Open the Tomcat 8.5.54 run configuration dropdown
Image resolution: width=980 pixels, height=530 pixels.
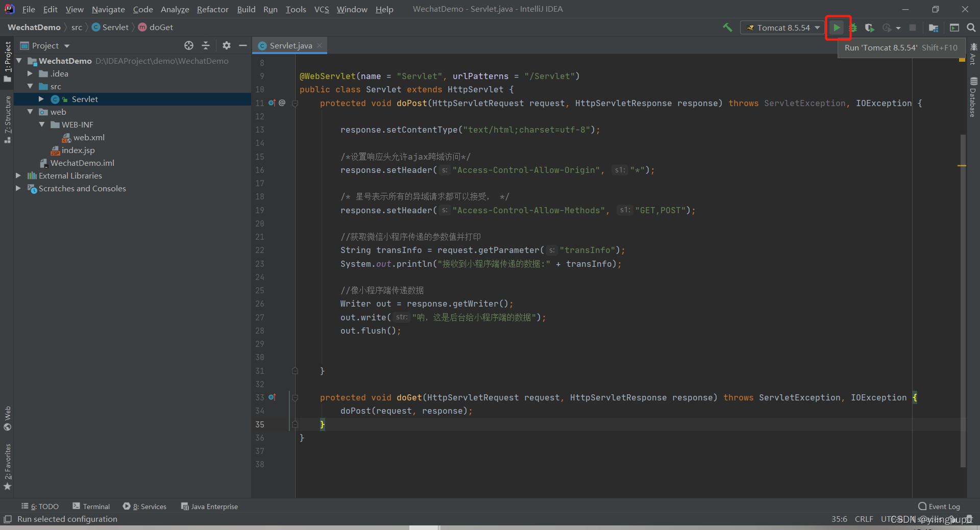(x=782, y=28)
